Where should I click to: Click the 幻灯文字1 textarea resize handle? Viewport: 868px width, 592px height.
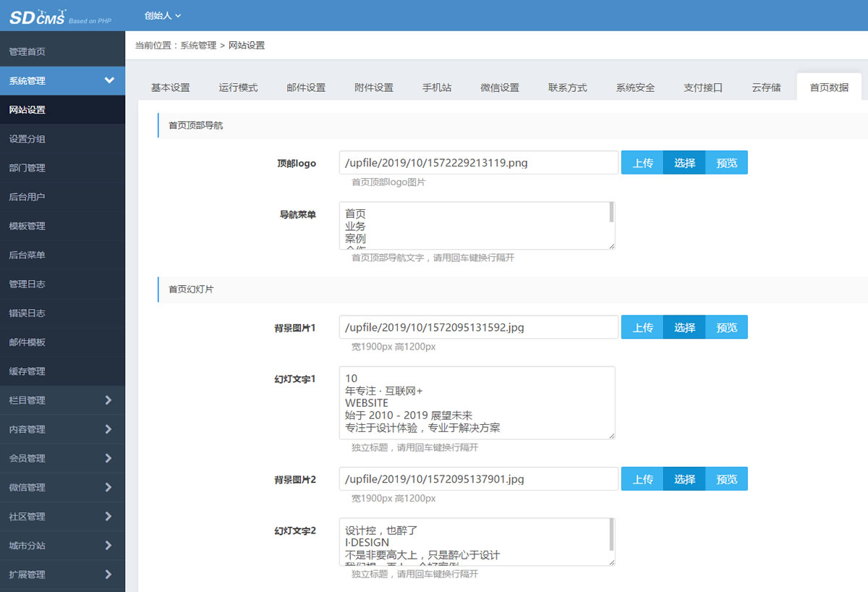click(611, 435)
